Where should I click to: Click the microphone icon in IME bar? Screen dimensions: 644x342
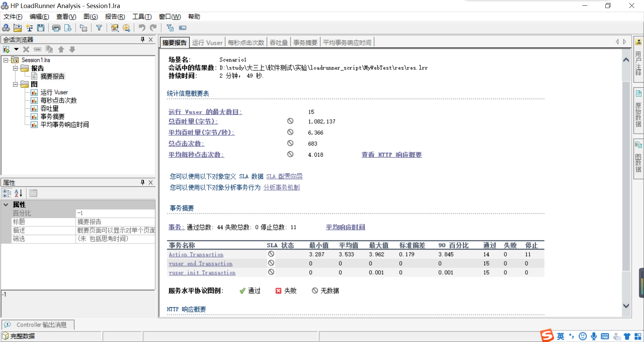[x=594, y=336]
